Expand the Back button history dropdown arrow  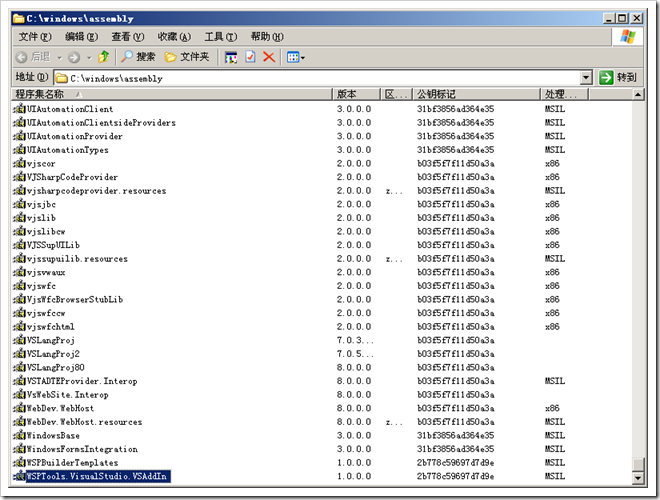click(59, 58)
